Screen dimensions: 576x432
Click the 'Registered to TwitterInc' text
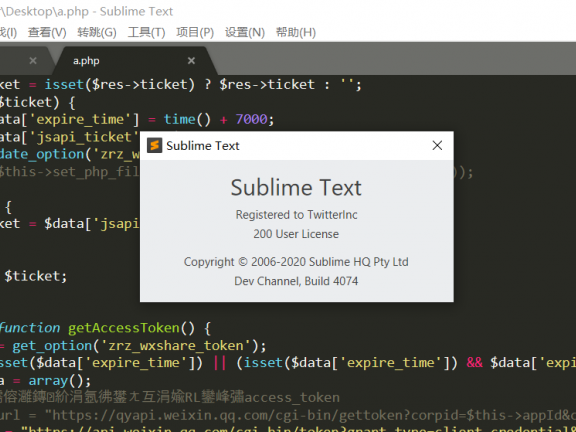tap(296, 215)
